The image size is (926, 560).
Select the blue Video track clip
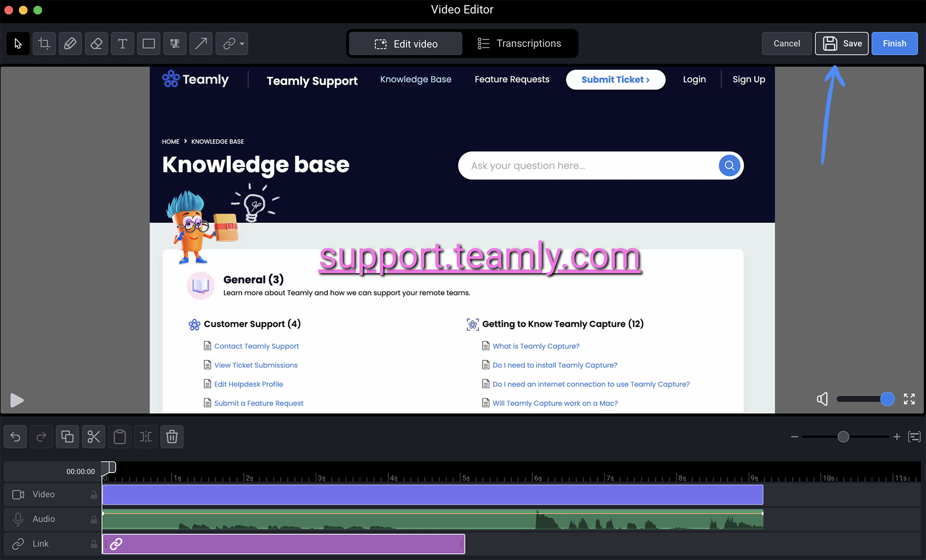(x=433, y=495)
